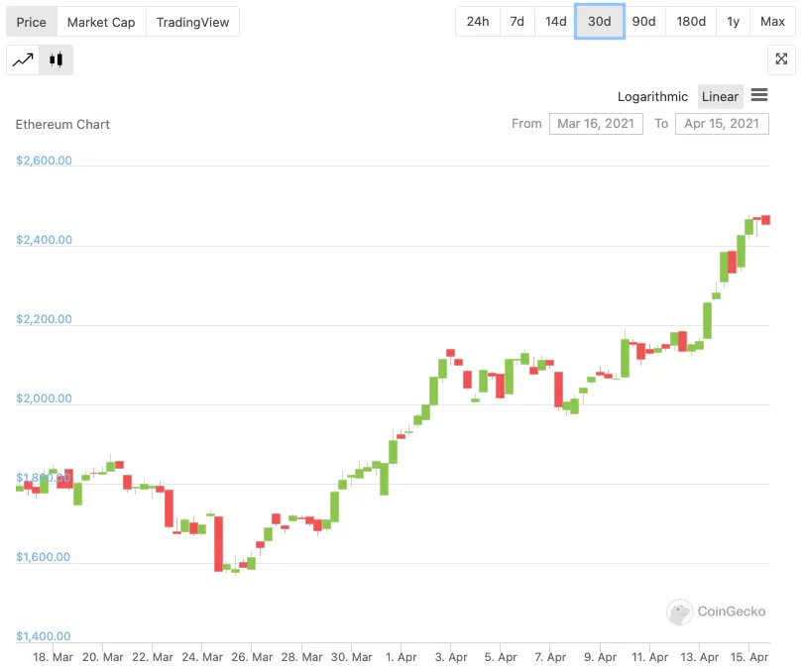
Task: Show the Max time range
Action: point(772,22)
